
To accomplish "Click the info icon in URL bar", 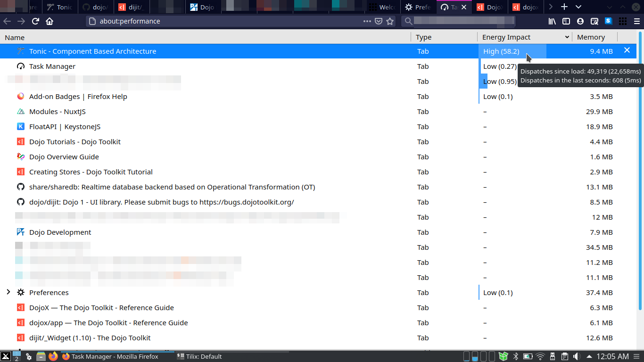I will (x=92, y=21).
